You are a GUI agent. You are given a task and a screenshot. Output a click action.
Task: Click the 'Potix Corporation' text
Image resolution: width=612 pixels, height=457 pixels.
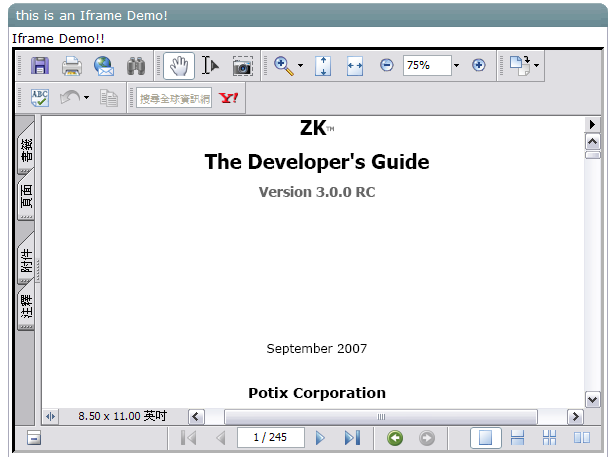317,393
